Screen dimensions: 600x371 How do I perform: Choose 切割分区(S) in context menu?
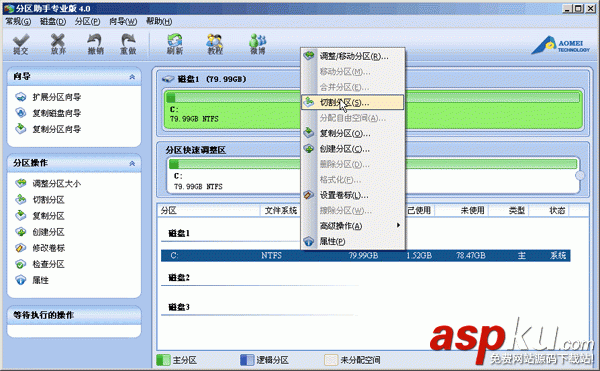[353, 103]
